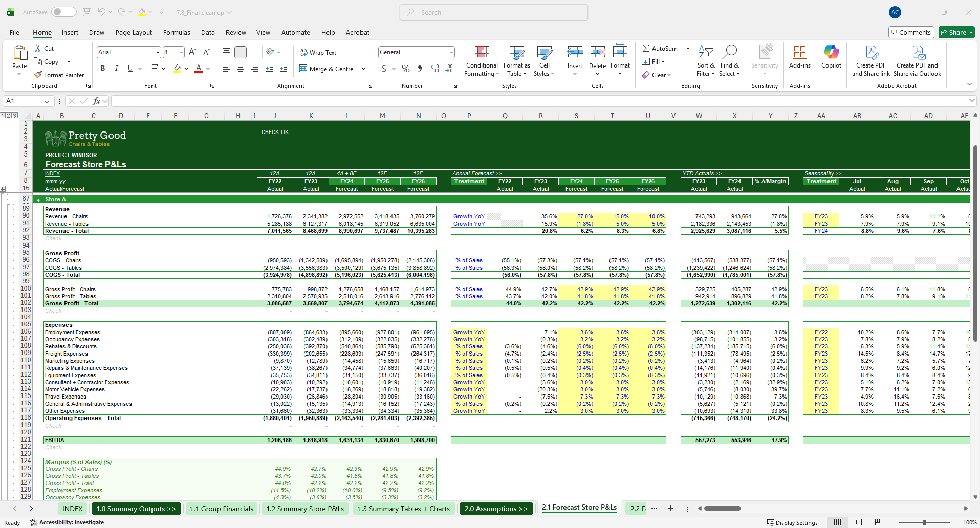Open the font name dropdown
Viewport: 980px width, 528px height.
click(157, 52)
